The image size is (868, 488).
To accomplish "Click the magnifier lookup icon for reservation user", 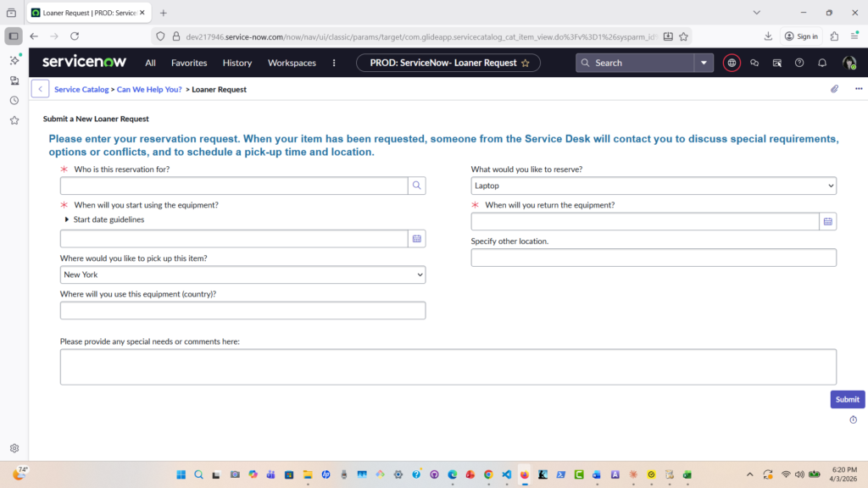I will coord(416,186).
